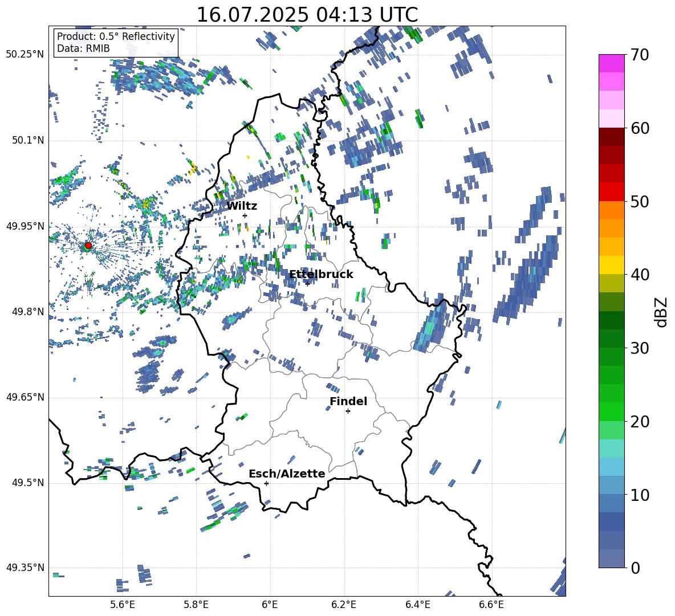
Task: Click the 'Data: RMIB' legend text
Action: 83,48
